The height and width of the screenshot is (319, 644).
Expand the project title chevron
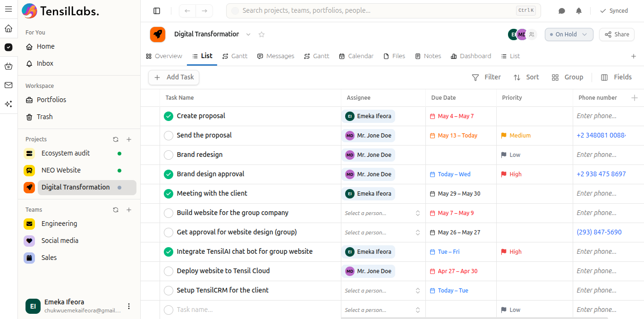[248, 34]
